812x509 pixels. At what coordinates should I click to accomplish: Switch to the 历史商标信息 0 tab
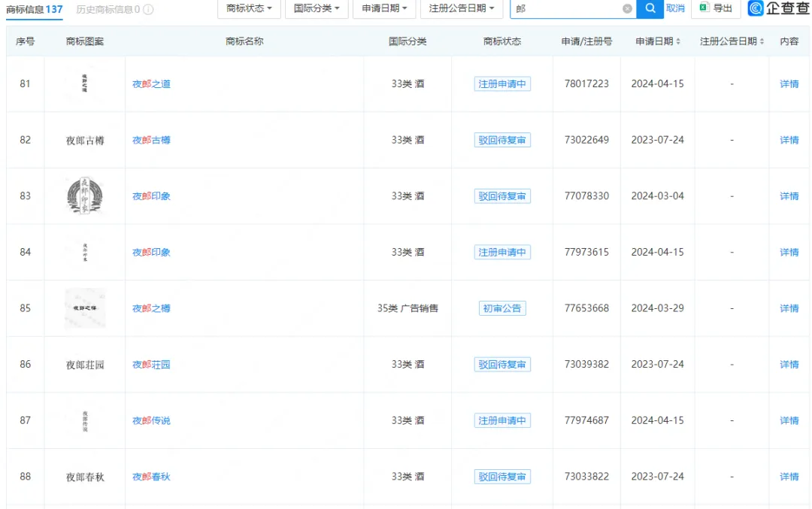tap(108, 9)
